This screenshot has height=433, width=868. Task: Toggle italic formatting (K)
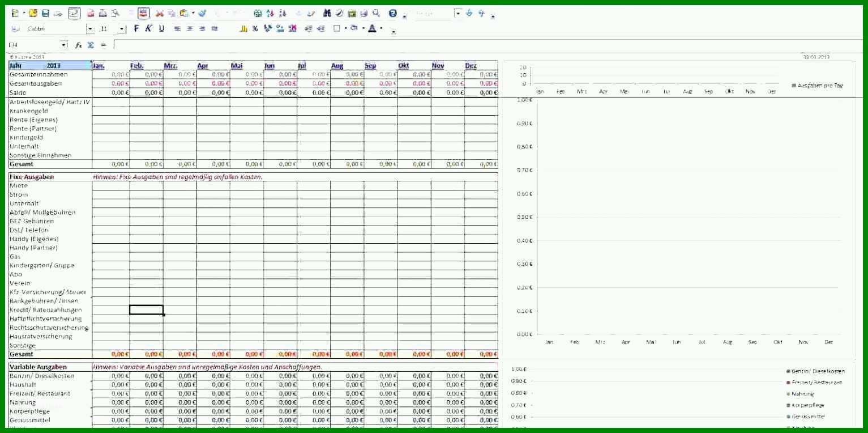(148, 28)
